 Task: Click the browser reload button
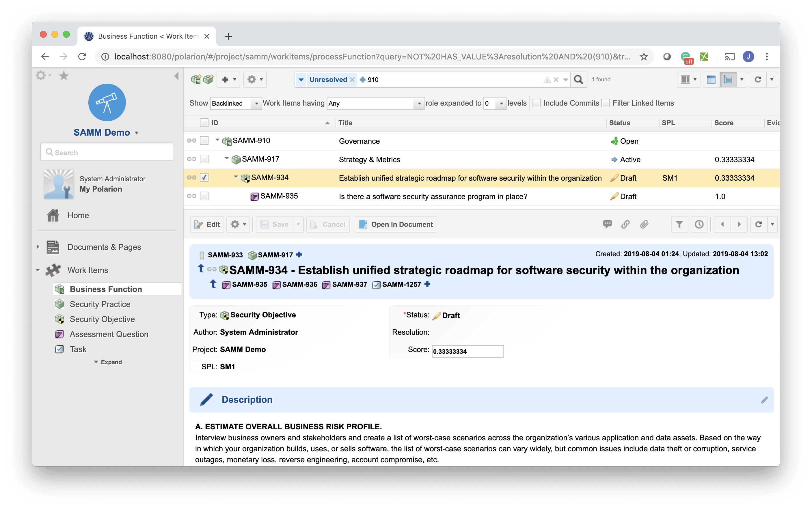click(x=82, y=57)
